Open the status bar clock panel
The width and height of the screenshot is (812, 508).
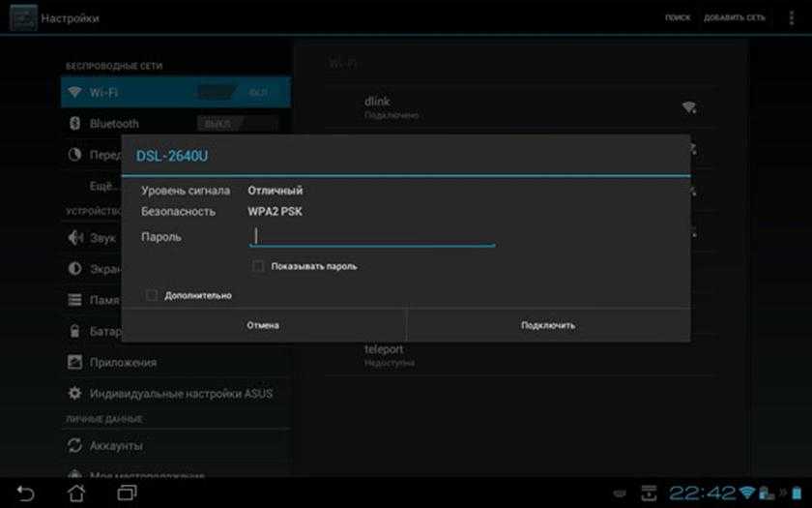pos(701,493)
